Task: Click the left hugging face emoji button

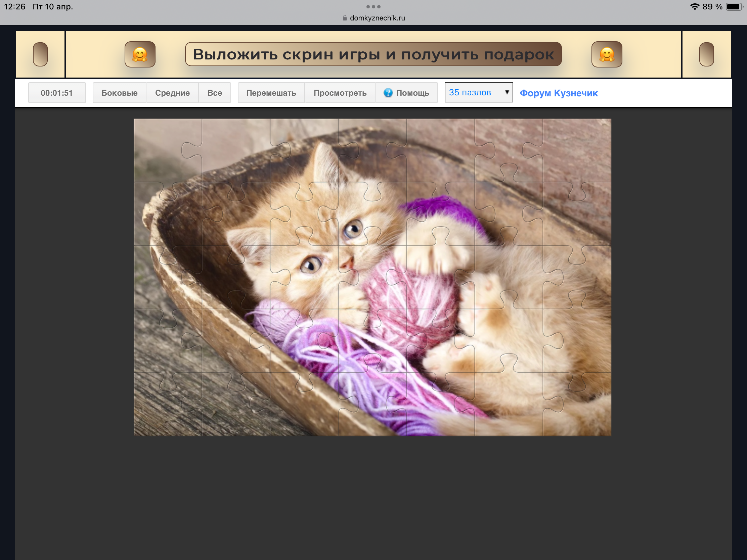Action: click(x=140, y=54)
